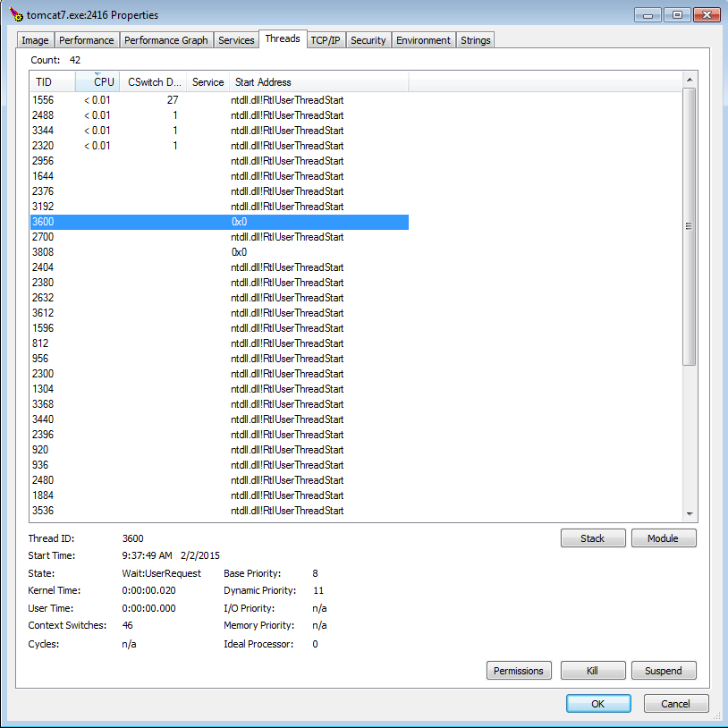Screen dimensions: 728x728
Task: Select the Threads tab
Action: (x=283, y=39)
